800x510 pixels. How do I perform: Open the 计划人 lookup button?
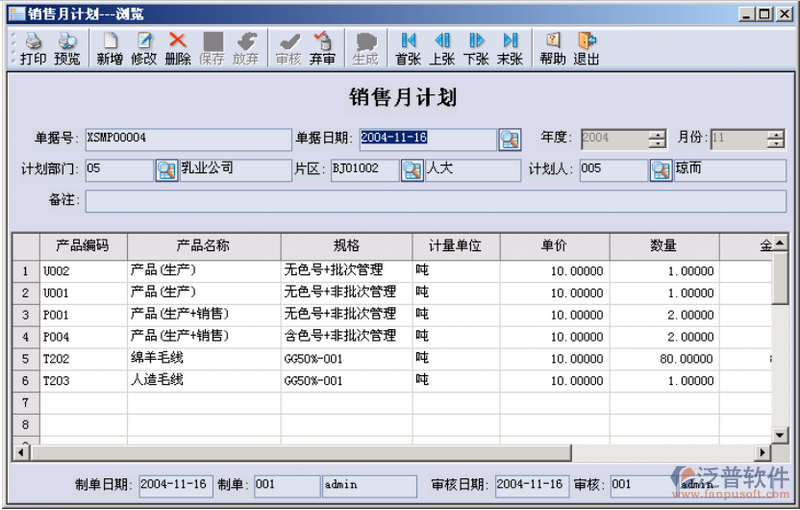pos(661,170)
